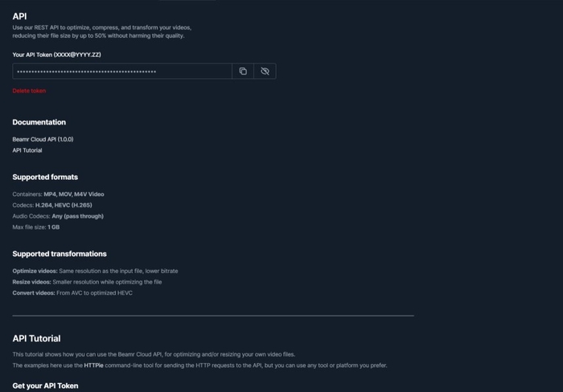Viewport: 563px width, 392px height.
Task: Copy the API token to clipboard
Action: point(243,71)
